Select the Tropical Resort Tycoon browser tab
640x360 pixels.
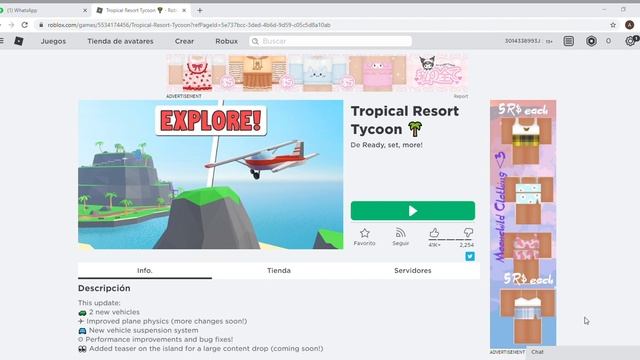point(141,11)
